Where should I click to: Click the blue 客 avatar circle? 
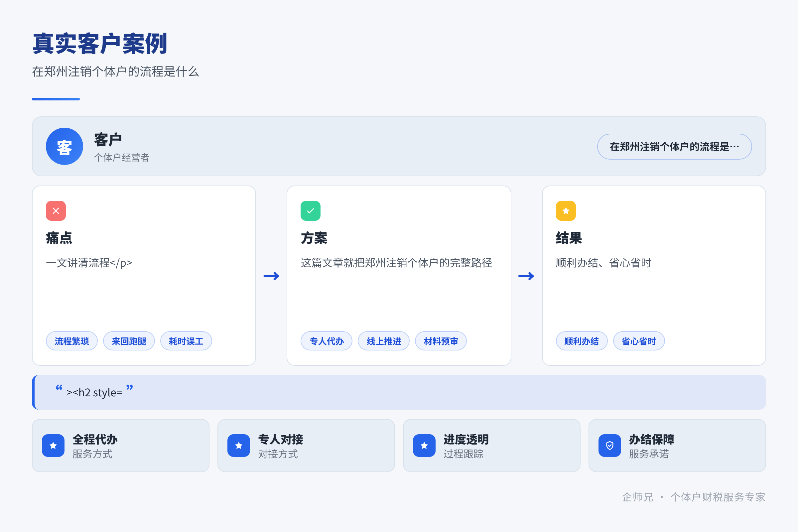coord(65,146)
